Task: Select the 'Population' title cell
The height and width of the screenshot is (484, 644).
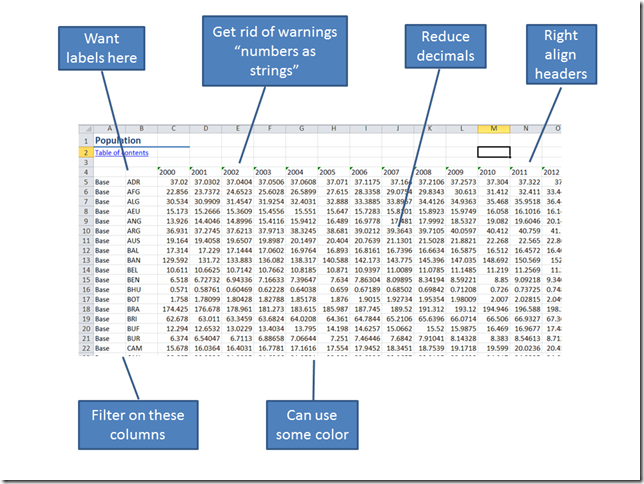Action: [x=118, y=141]
